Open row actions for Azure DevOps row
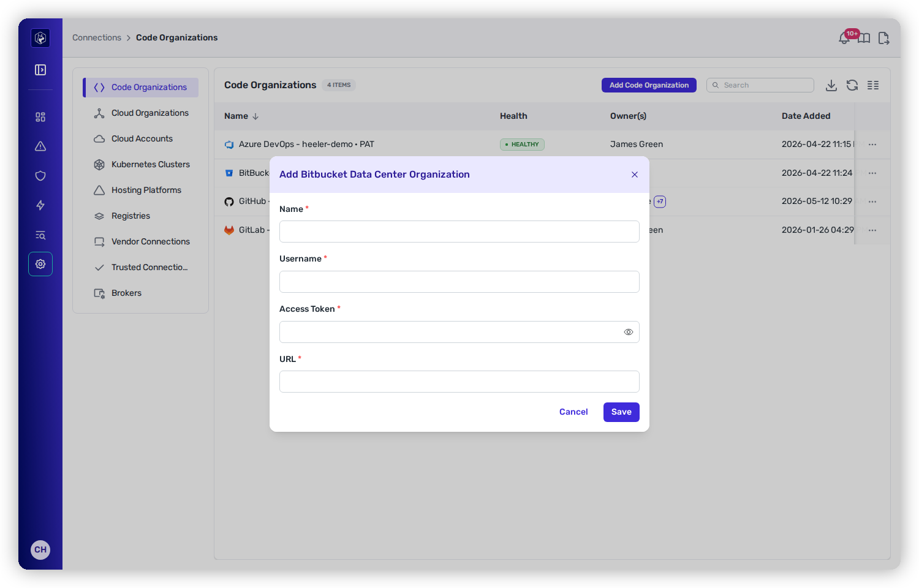Viewport: 919px width, 588px height. tap(872, 145)
